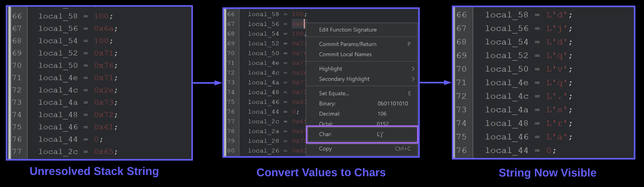Click L'a' character in right panel
This screenshot has height=187, width=644.
tap(557, 137)
